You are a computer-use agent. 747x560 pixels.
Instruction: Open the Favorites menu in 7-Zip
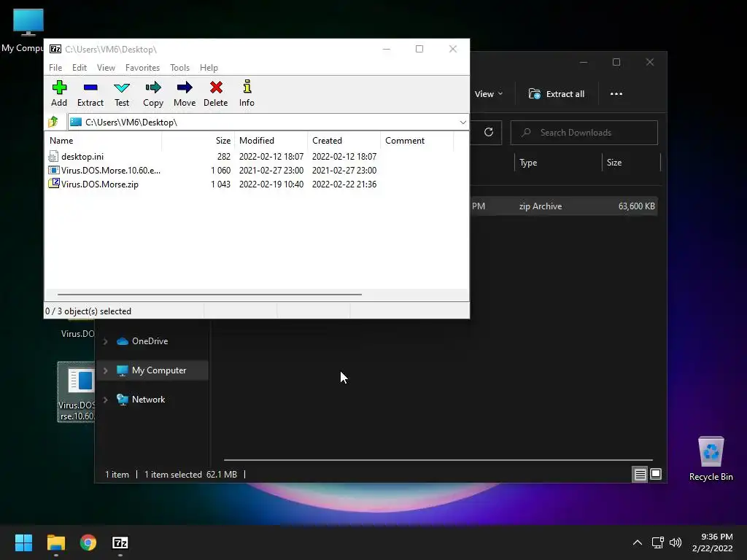click(x=142, y=68)
